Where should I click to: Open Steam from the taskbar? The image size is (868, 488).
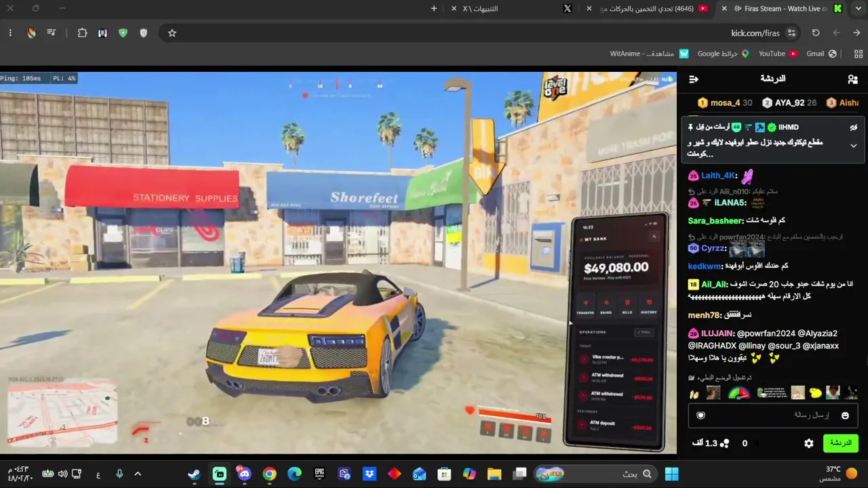tap(195, 474)
